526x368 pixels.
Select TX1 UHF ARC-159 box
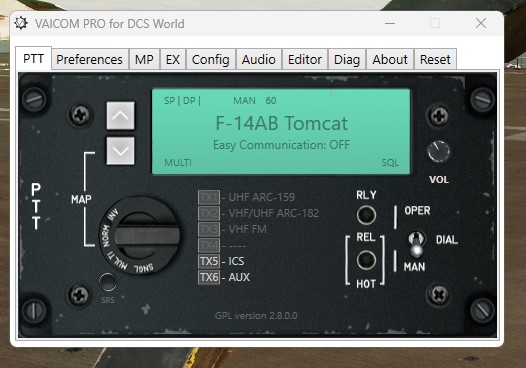[209, 197]
